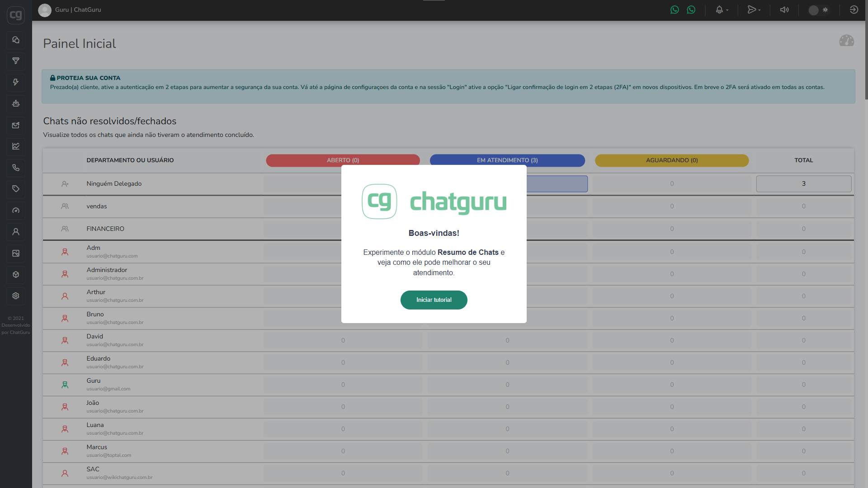Viewport: 868px width, 488px height.
Task: Click the dashboard gauge icon near Painel Inicial
Action: 846,41
